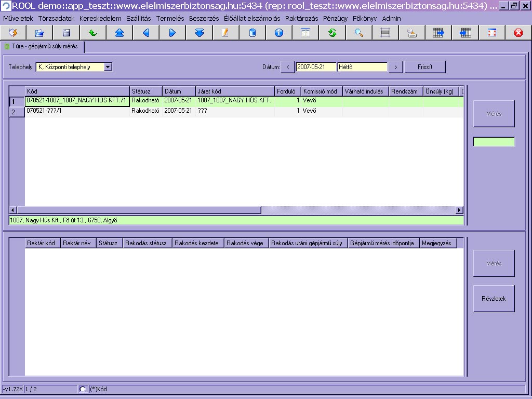The width and height of the screenshot is (532, 399).
Task: Click the Részletek button
Action: coord(494,299)
